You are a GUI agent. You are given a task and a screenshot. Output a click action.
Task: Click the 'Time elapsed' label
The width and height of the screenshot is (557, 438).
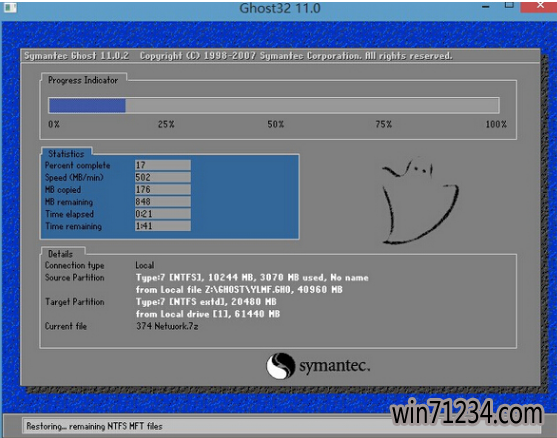point(70,214)
